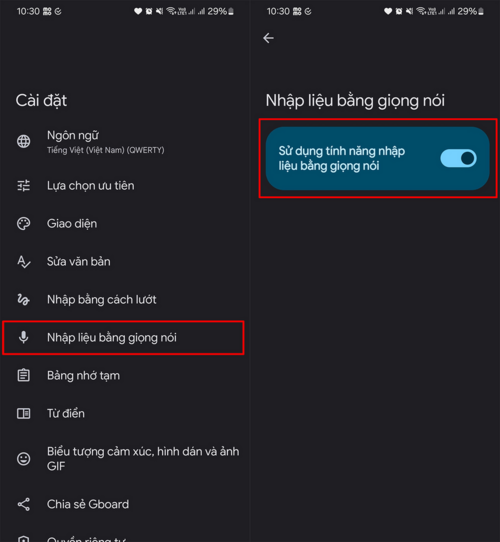500x542 pixels.
Task: Tap the palette icon for Giao diện
Action: pos(24,224)
